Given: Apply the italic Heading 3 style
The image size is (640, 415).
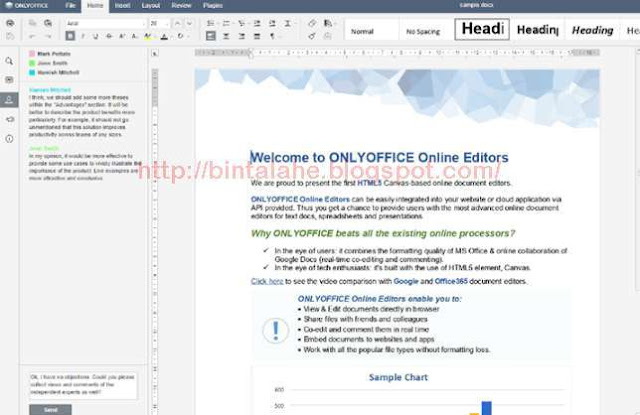Looking at the screenshot, I should click(592, 30).
